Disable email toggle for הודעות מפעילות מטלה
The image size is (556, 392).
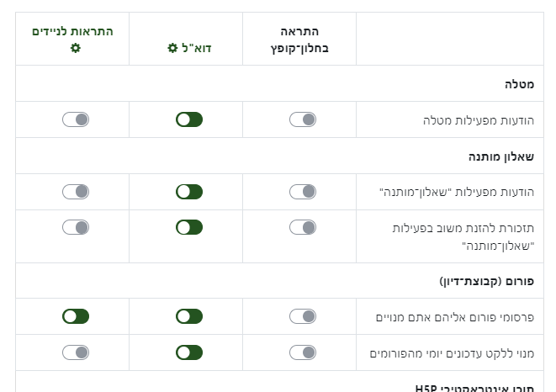point(189,119)
